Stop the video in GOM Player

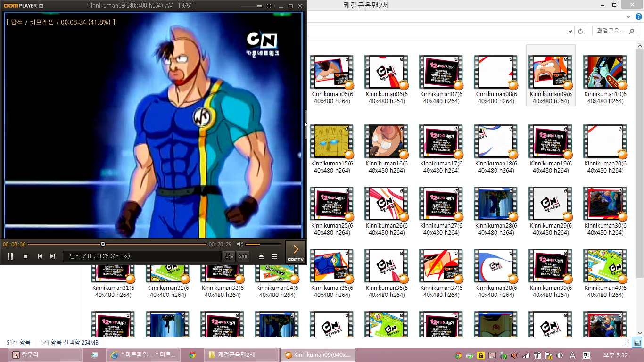tap(25, 256)
